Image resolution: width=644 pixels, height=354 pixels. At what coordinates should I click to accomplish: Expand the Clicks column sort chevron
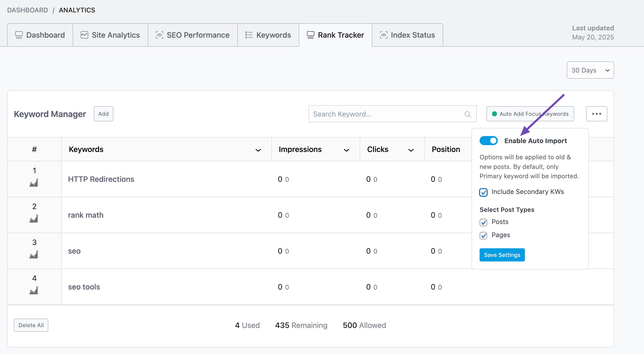(x=411, y=150)
